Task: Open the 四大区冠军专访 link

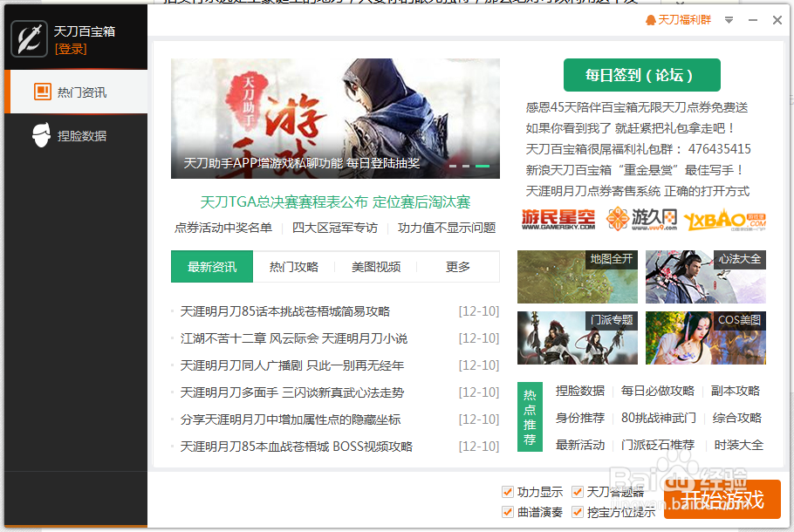Action: 335,228
